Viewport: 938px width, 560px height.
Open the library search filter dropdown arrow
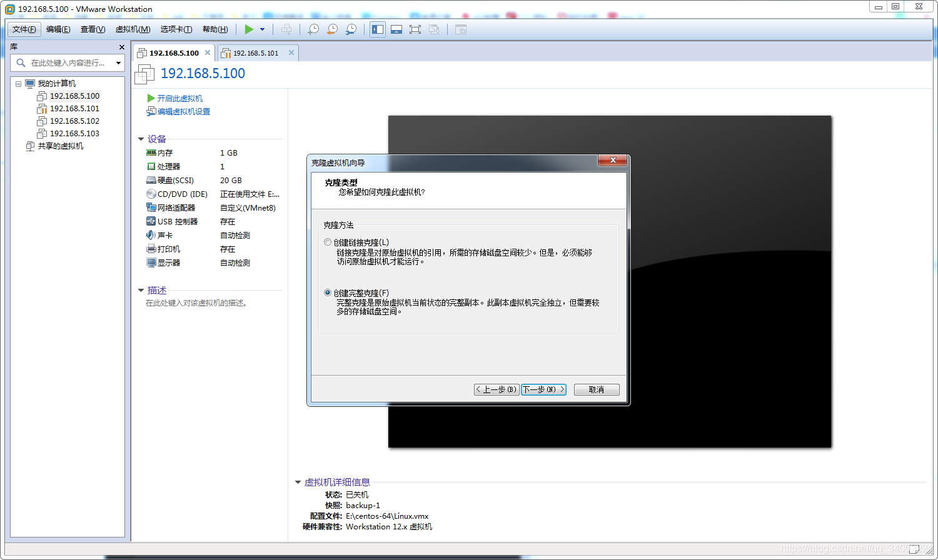tap(118, 63)
